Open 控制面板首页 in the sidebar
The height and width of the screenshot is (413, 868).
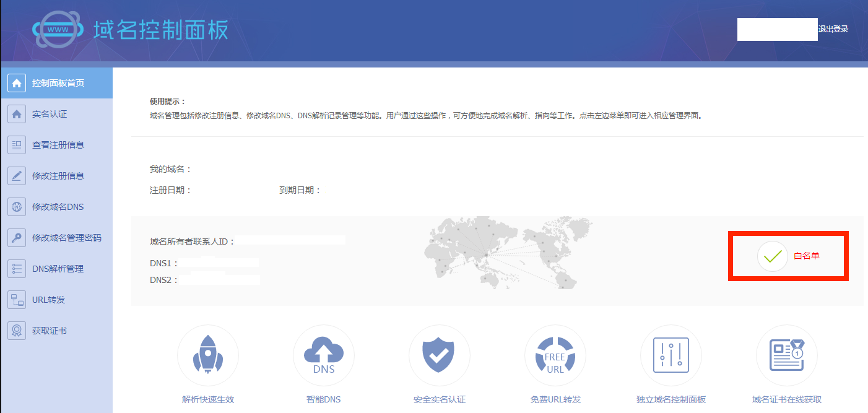(56, 83)
